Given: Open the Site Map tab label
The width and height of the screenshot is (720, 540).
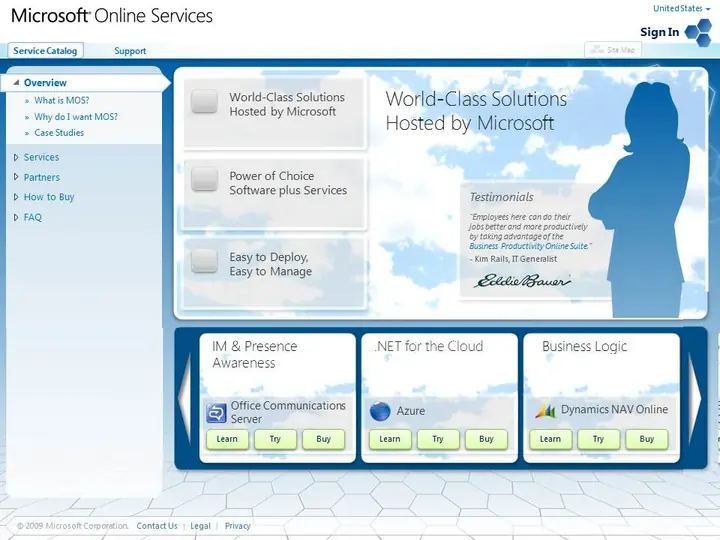Looking at the screenshot, I should pos(621,50).
